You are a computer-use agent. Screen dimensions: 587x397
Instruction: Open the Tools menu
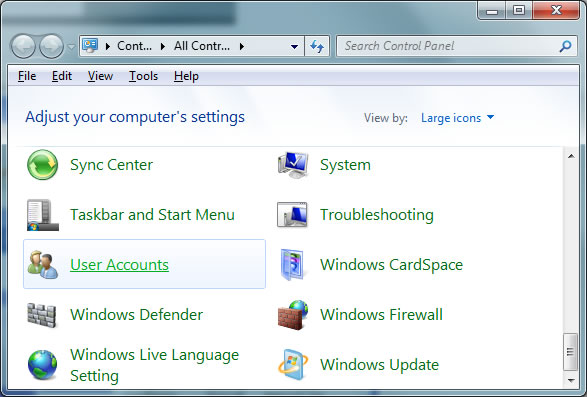[x=143, y=76]
